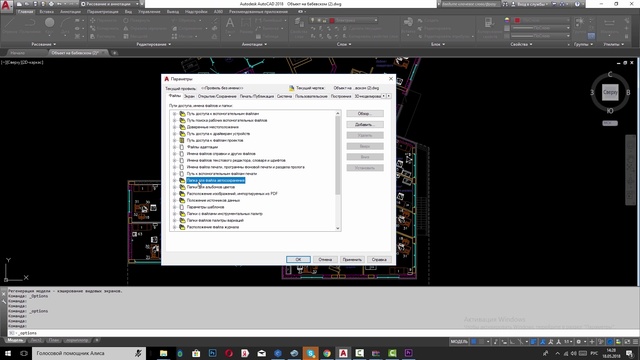The image size is (640, 360).
Task: Switch to the Печать/Публикация tab
Action: pos(257,96)
